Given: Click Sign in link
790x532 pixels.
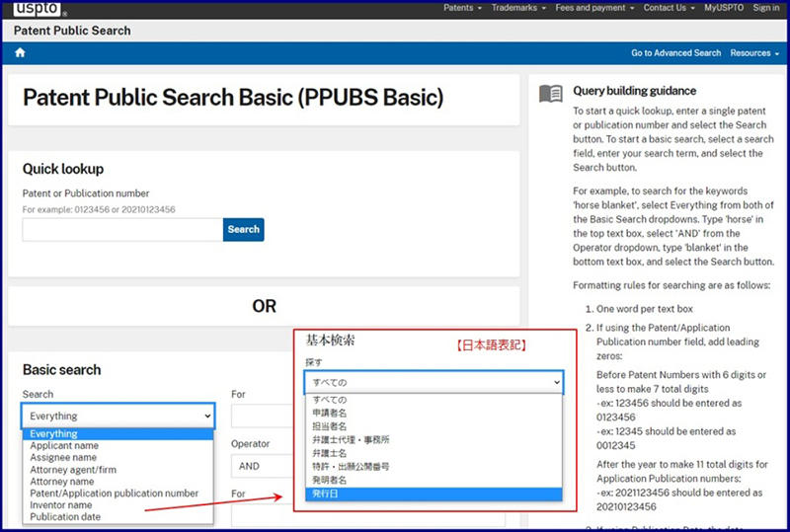Looking at the screenshot, I should [x=766, y=8].
